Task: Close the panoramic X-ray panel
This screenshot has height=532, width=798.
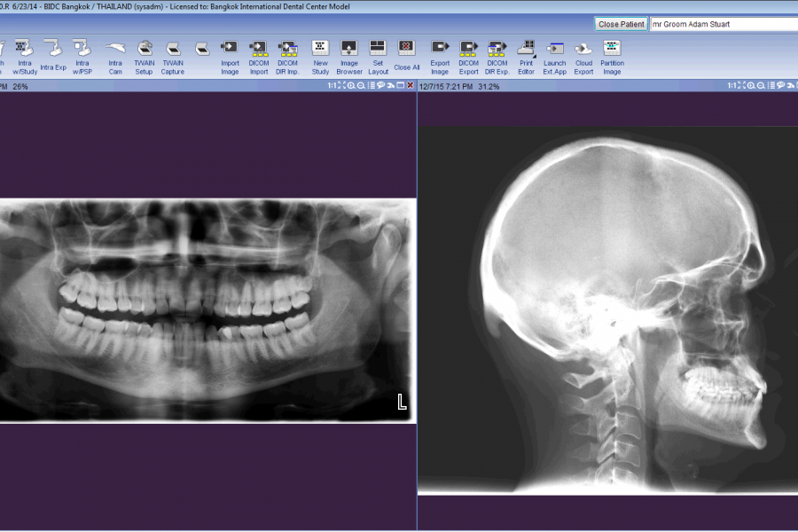Action: point(410,86)
